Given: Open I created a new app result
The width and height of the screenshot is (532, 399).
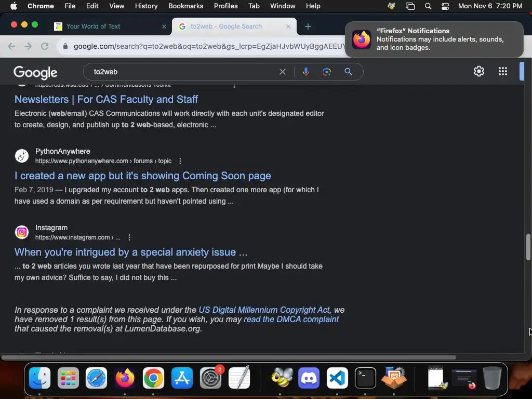Looking at the screenshot, I should click(x=143, y=176).
